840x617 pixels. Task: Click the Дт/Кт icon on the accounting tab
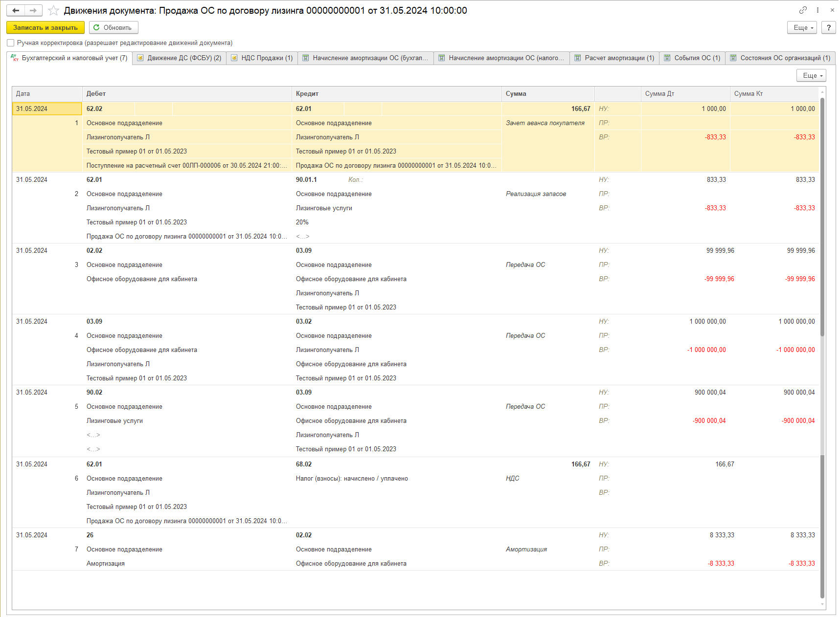pyautogui.click(x=15, y=58)
